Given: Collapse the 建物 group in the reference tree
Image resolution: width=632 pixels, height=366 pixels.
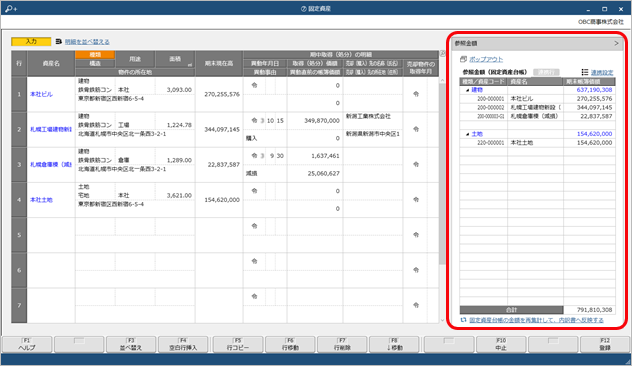Looking at the screenshot, I should 468,90.
